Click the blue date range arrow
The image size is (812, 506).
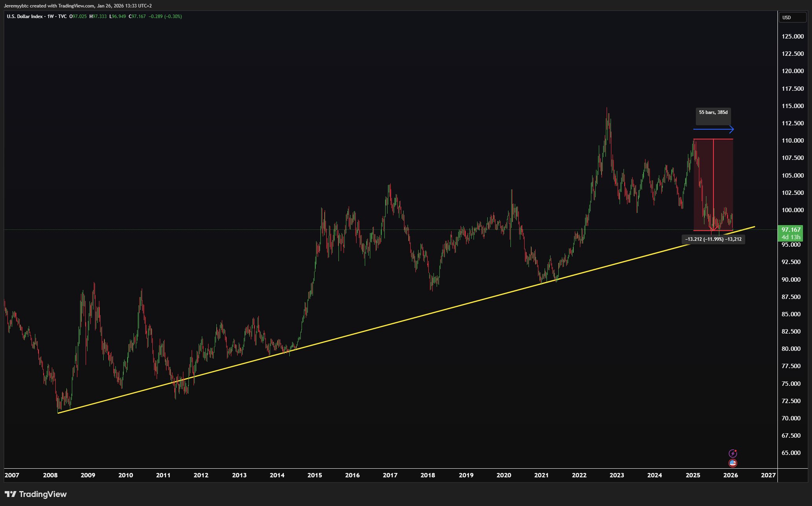(713, 129)
